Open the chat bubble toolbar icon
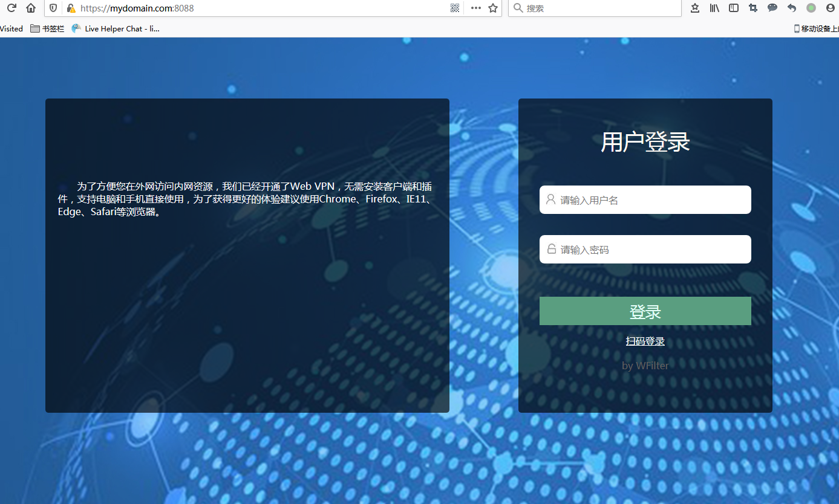The image size is (839, 504). (x=772, y=8)
